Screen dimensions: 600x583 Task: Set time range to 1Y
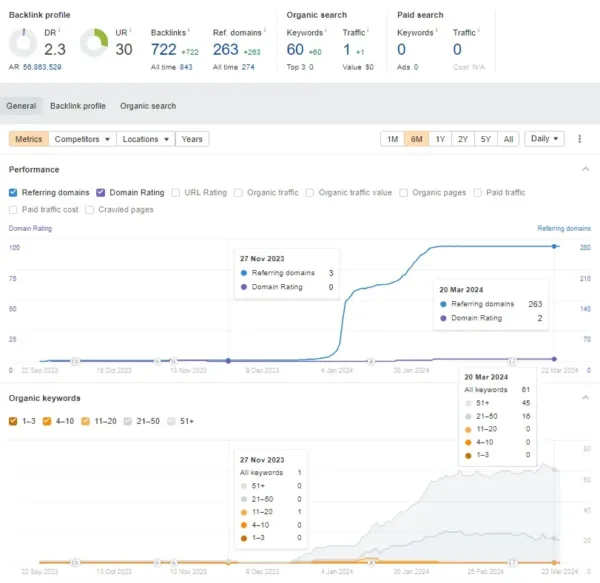coord(440,139)
